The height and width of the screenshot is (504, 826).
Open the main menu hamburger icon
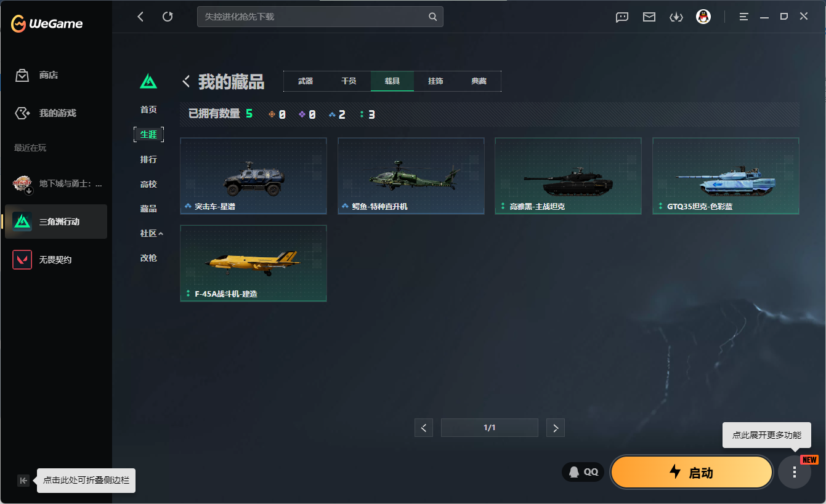click(744, 17)
